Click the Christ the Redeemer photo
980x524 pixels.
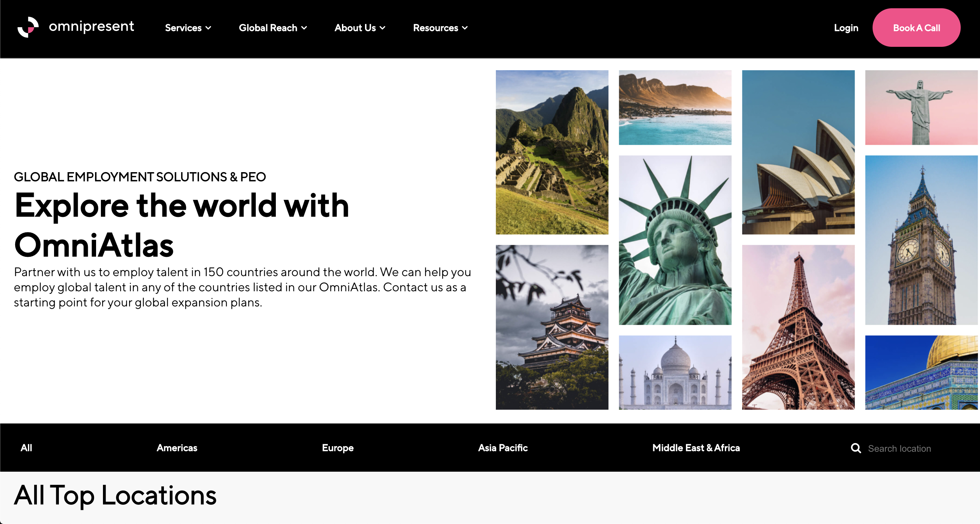[921, 108]
